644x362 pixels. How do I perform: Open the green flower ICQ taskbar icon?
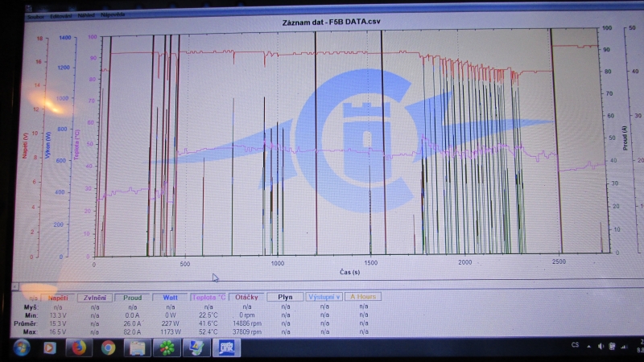[166, 348]
